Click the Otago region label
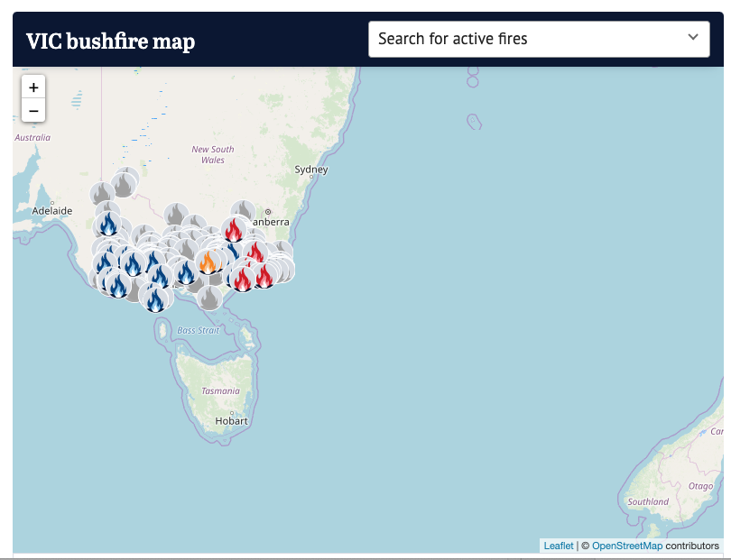Viewport: 731px width, 560px height. [700, 486]
